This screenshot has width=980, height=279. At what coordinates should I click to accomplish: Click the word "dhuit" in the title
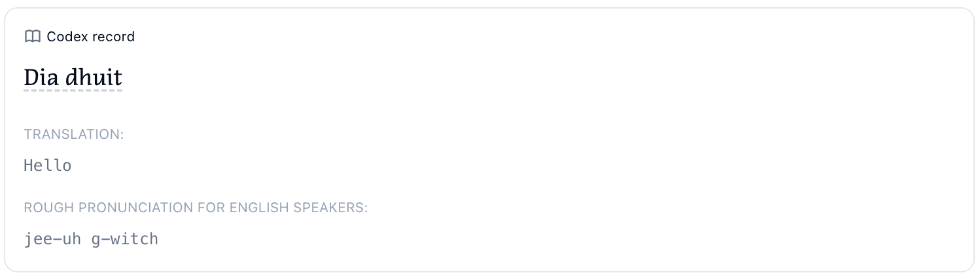click(x=94, y=78)
